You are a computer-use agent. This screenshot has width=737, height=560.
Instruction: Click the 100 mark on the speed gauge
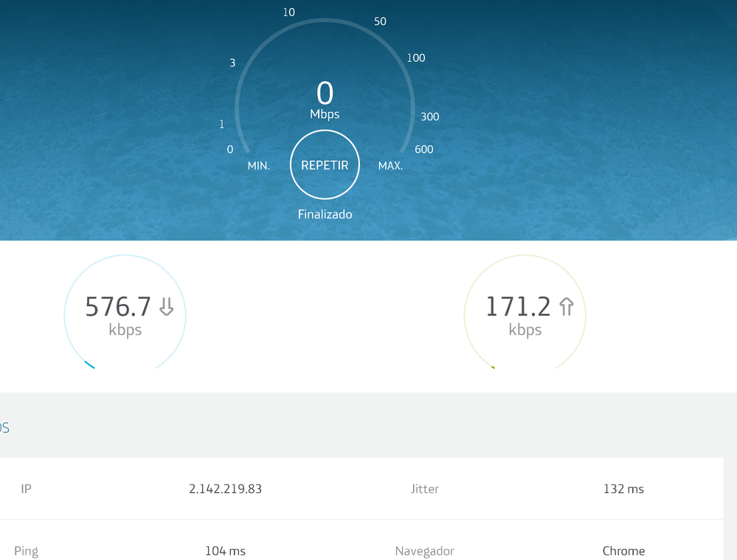[x=416, y=58]
